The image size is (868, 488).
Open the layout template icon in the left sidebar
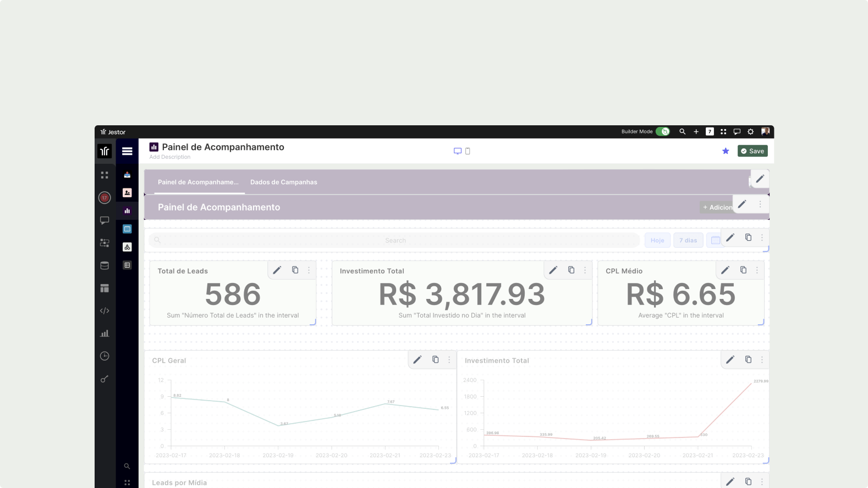point(105,288)
